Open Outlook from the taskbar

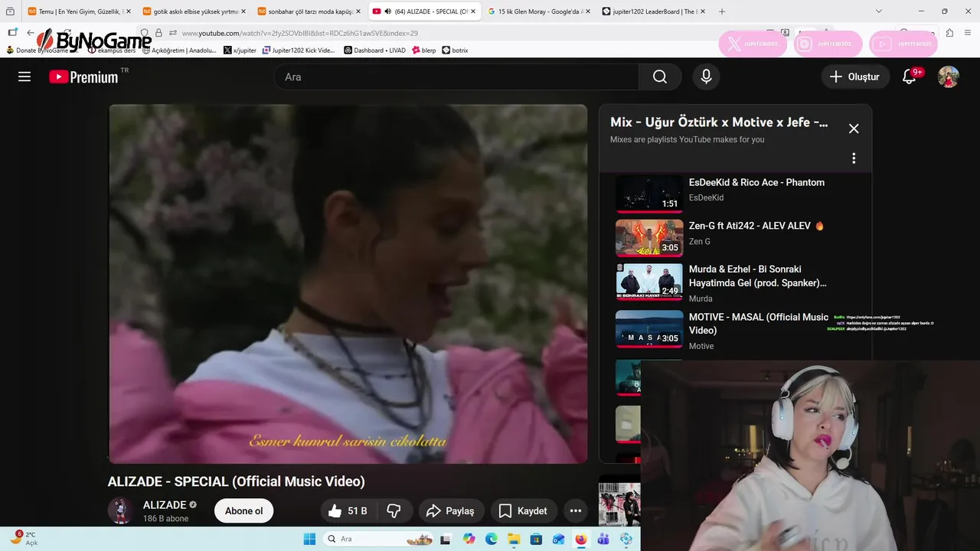(559, 539)
